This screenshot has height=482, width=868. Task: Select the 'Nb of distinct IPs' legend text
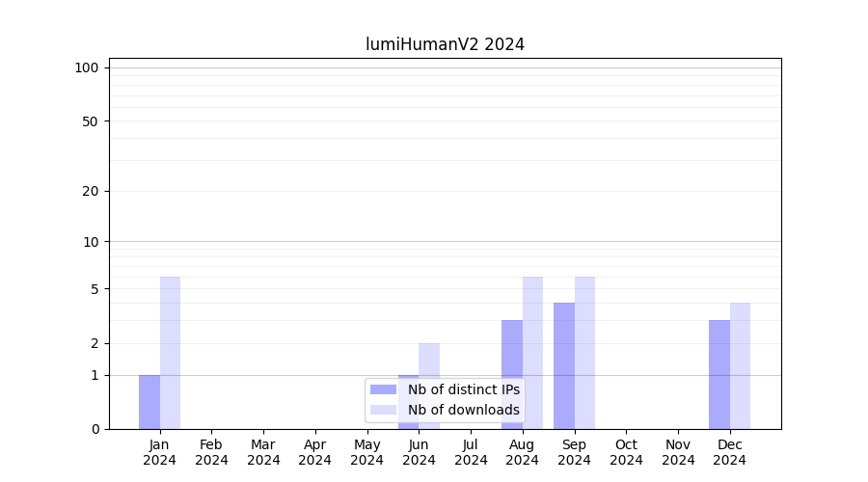(463, 389)
